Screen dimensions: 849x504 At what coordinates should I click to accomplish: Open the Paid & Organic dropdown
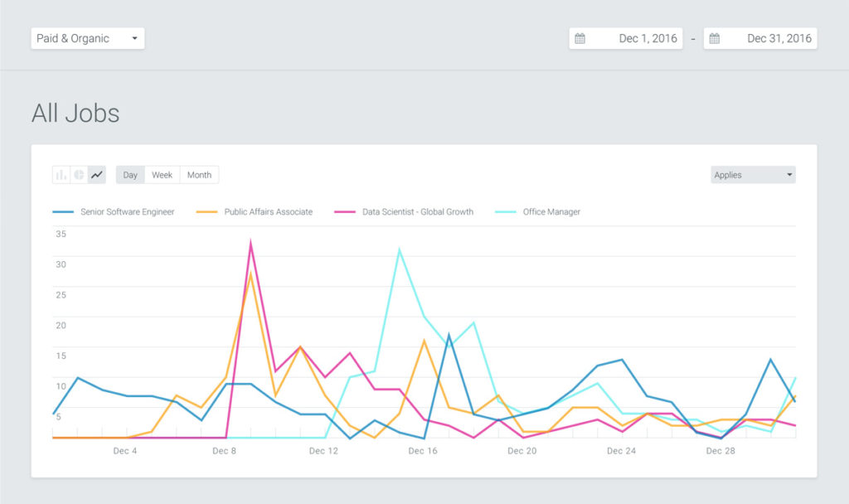click(x=88, y=39)
